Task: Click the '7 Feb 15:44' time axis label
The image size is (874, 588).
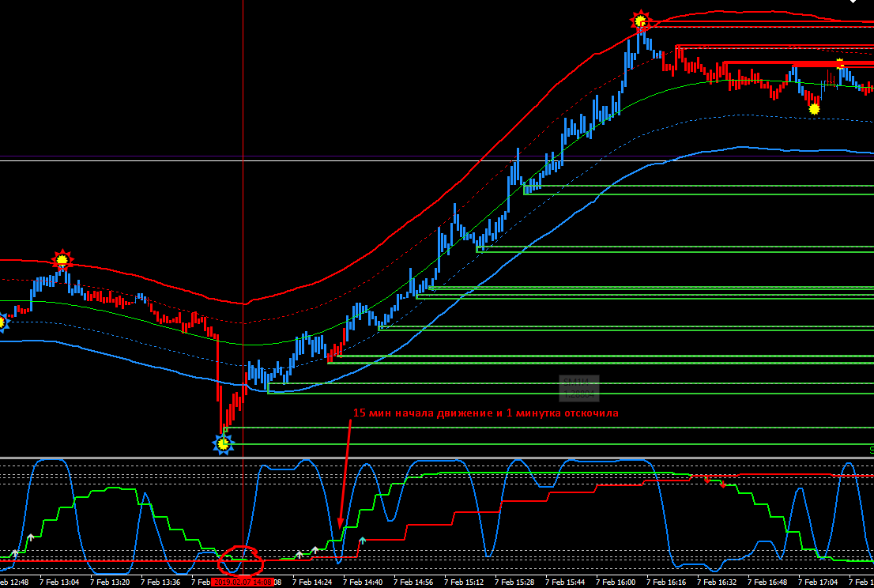Action: pos(565,582)
